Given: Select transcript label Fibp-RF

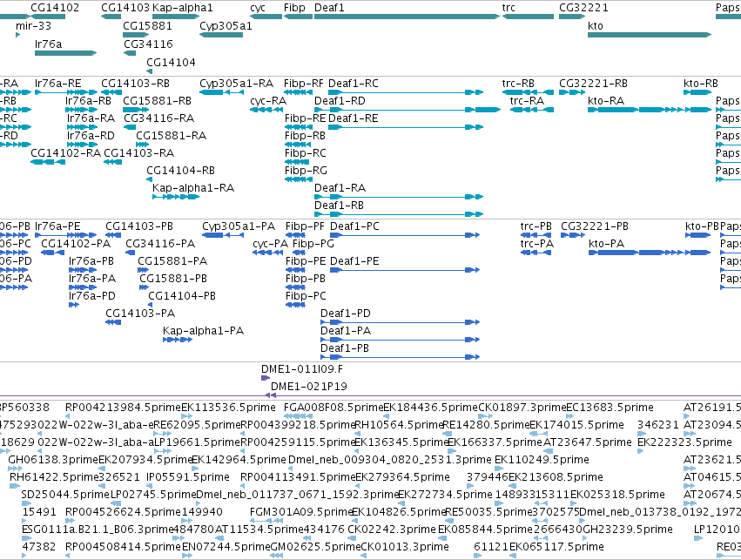Looking at the screenshot, I should coord(303,84).
